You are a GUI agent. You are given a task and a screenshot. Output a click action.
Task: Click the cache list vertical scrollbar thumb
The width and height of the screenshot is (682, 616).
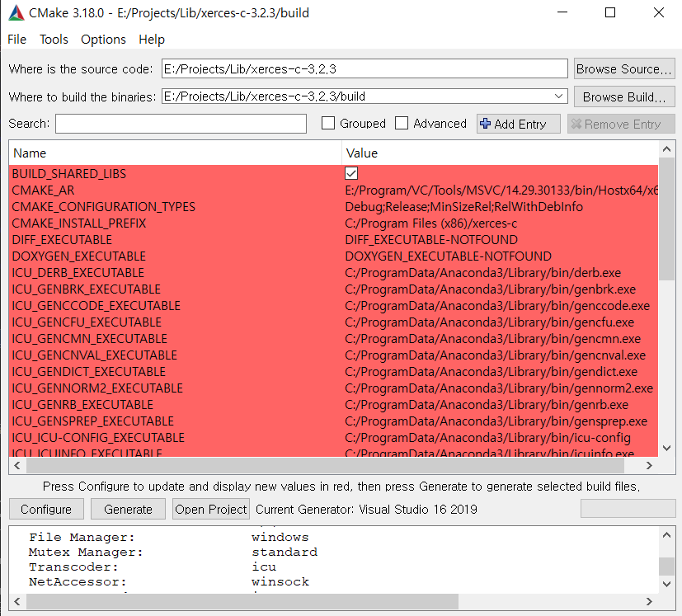666,219
